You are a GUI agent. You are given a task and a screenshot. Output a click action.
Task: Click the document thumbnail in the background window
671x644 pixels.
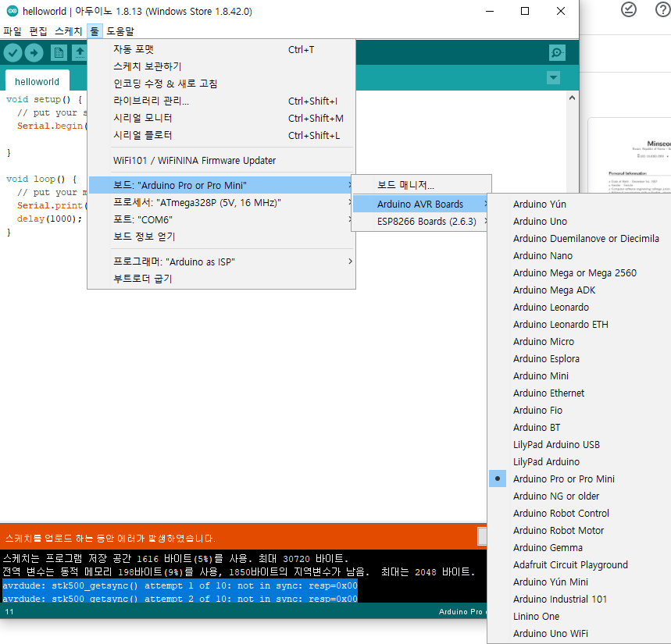coord(630,155)
